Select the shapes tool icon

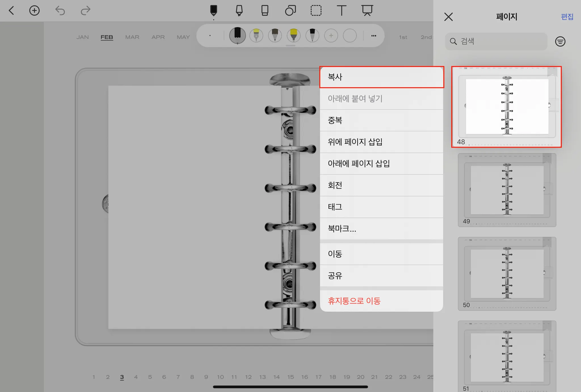[x=290, y=10]
